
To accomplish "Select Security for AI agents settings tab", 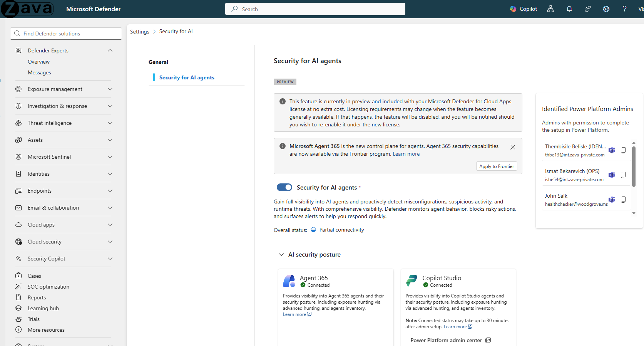I will coord(187,77).
